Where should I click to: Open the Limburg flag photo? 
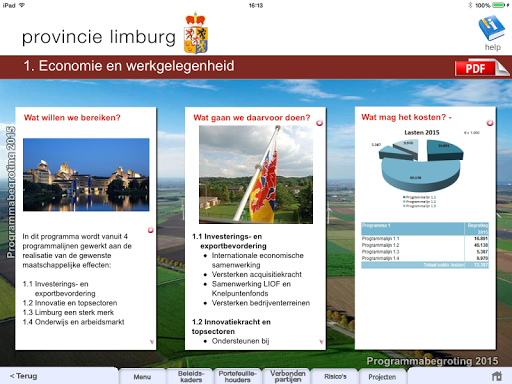click(x=256, y=174)
